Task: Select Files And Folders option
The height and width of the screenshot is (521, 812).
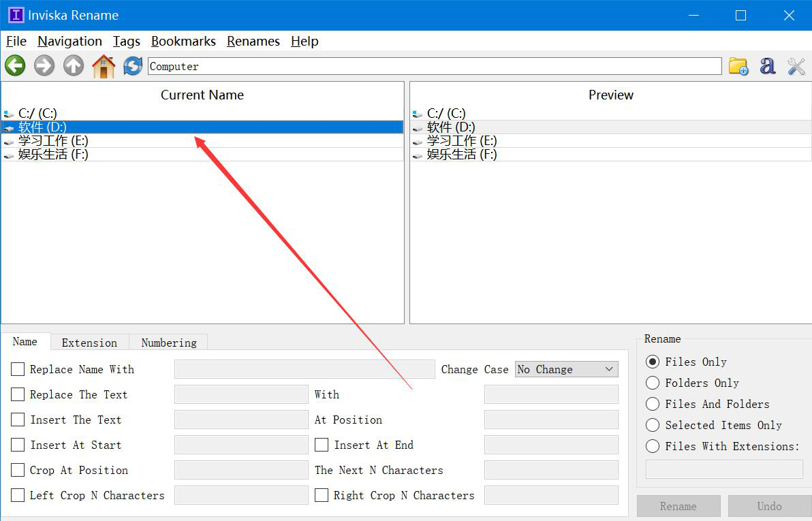Action: (x=653, y=404)
